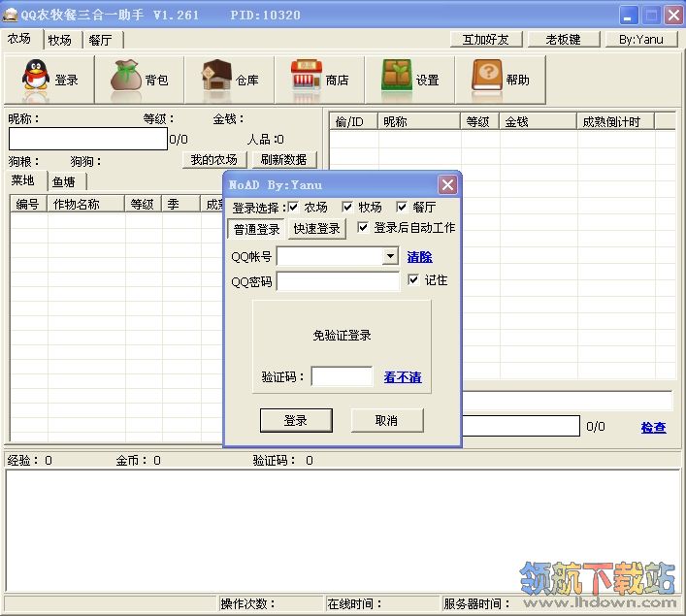Click the By:Yanu button
686x616 pixels.
[x=641, y=40]
